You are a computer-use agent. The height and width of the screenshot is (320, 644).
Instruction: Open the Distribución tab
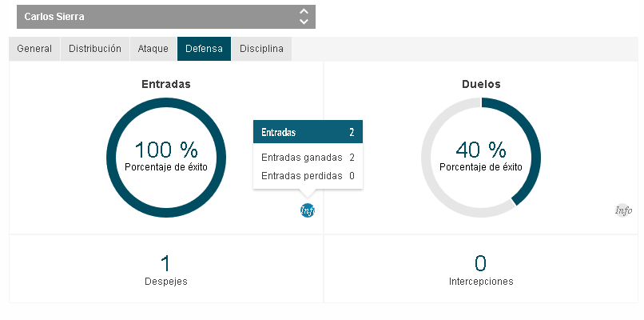pos(95,49)
